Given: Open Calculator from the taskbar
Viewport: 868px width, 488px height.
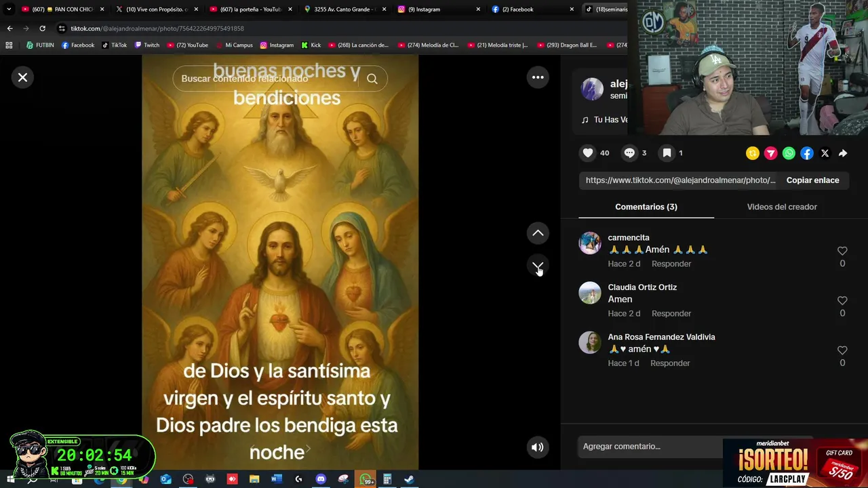Looking at the screenshot, I should [x=387, y=479].
